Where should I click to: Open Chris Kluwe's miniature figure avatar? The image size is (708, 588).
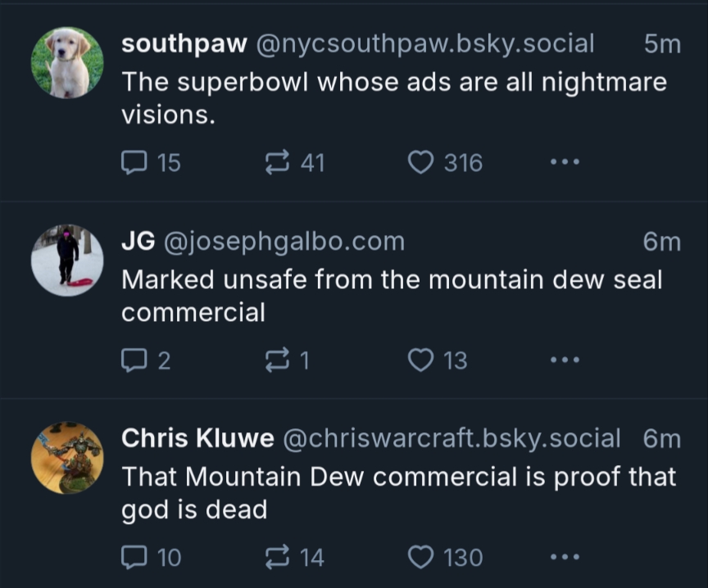coord(67,458)
